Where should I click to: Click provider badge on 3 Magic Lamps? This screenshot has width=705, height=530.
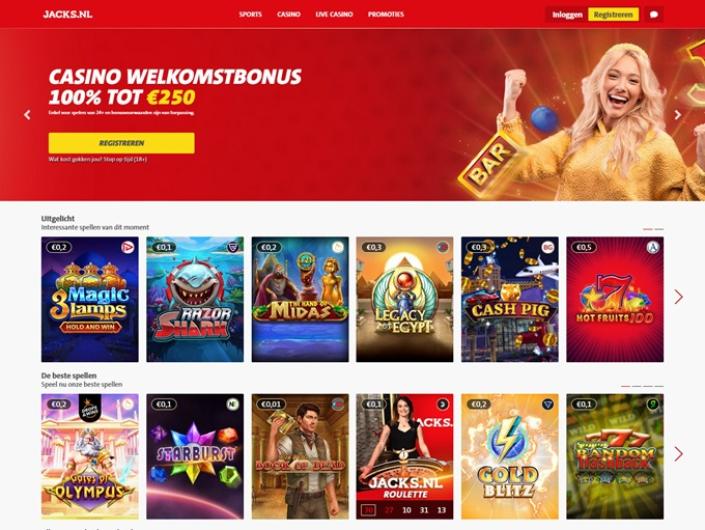tap(128, 247)
